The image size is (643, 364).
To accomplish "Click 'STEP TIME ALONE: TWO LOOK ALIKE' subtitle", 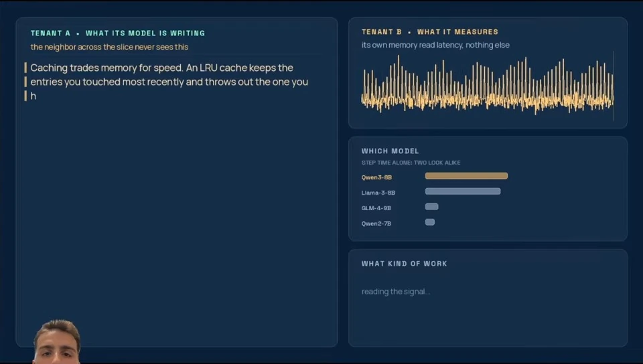I will [411, 163].
